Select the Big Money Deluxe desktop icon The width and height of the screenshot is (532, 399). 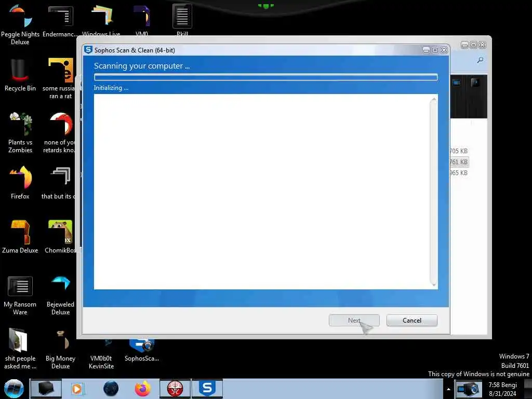click(x=60, y=349)
